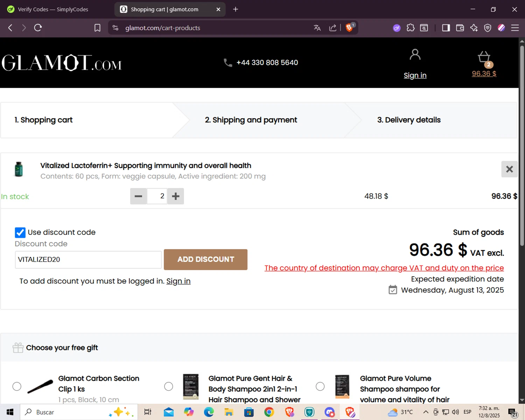Bookmark this page icon
This screenshot has width=525, height=420.
pos(97,28)
